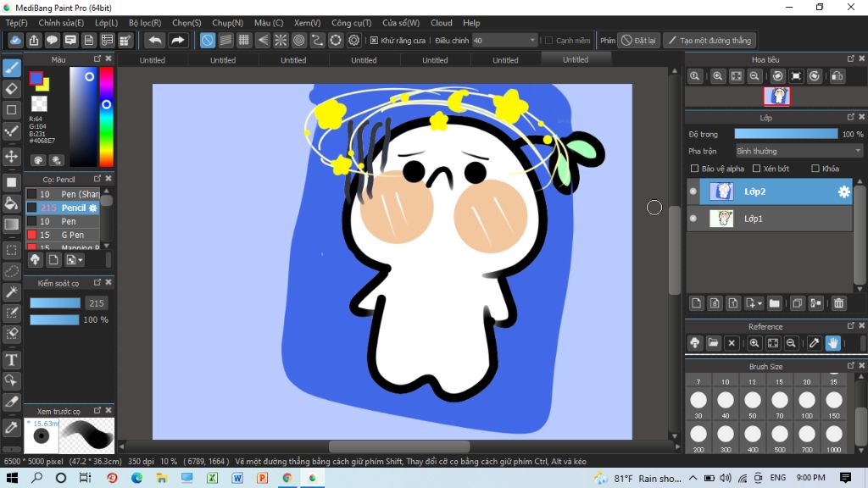The height and width of the screenshot is (488, 868).
Task: Check the Khóa layer option
Action: coord(815,169)
